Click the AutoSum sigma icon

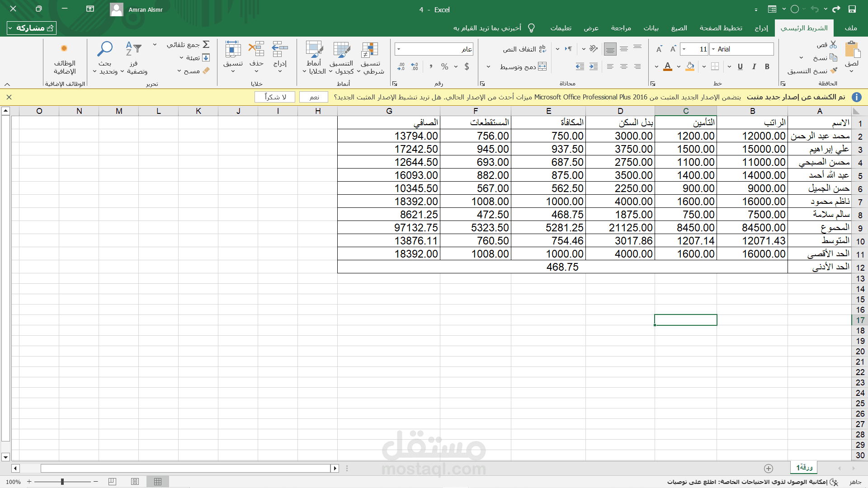click(x=206, y=44)
